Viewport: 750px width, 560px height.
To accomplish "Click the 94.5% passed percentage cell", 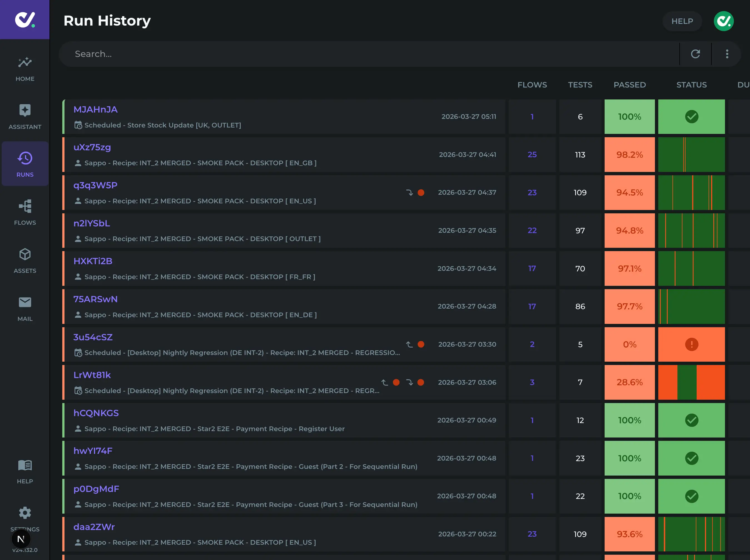I will 630,192.
